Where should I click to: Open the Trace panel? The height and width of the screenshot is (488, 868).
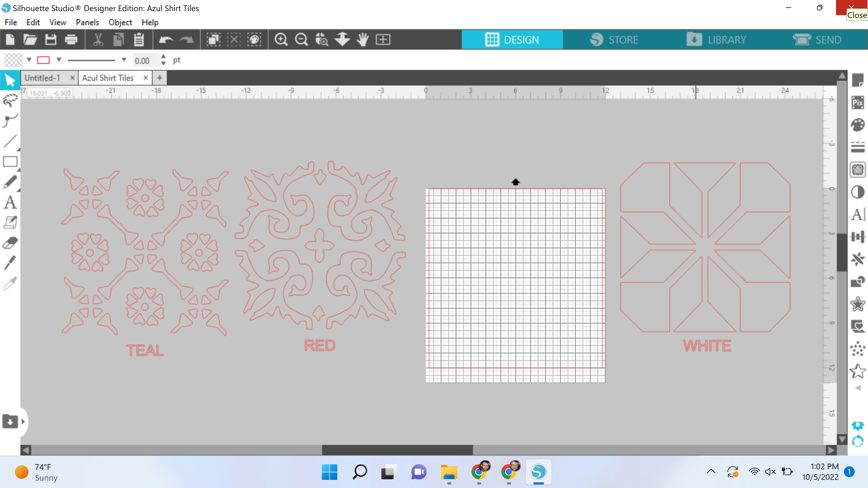[x=858, y=169]
